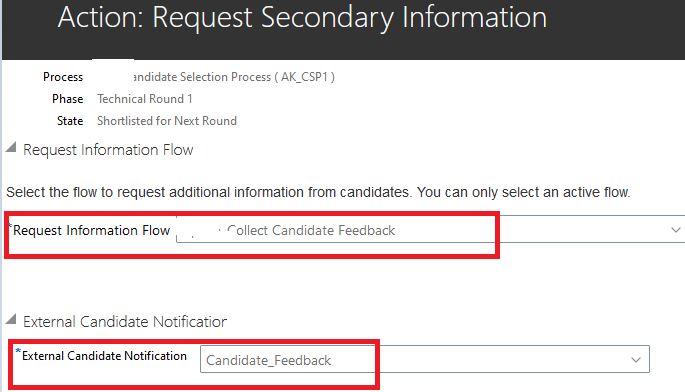Click the External Candidate Notification field label
Screen dimensions: 685x392
click(104, 356)
